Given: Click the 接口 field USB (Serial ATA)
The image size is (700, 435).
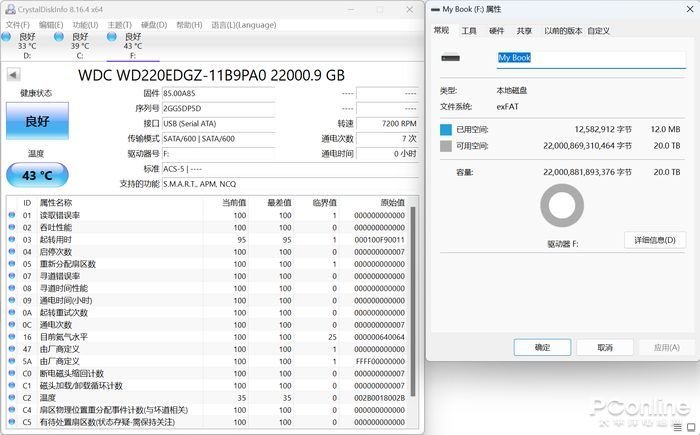Looking at the screenshot, I should point(218,124).
